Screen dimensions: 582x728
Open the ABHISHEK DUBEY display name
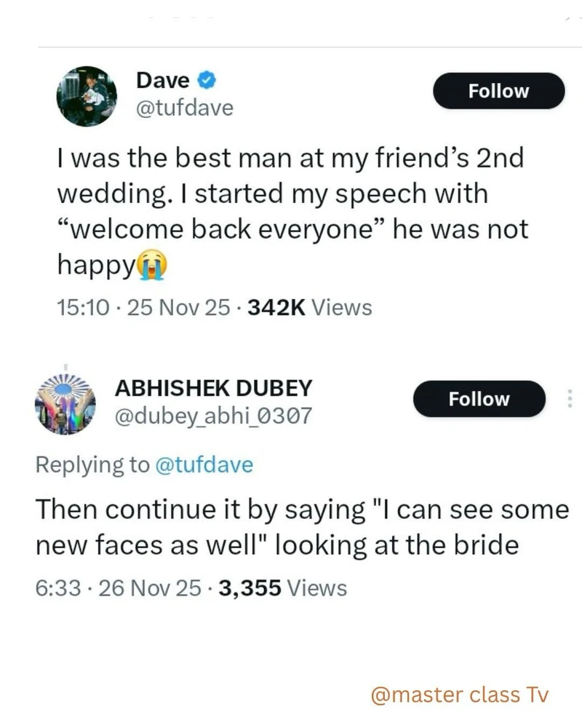pos(213,388)
